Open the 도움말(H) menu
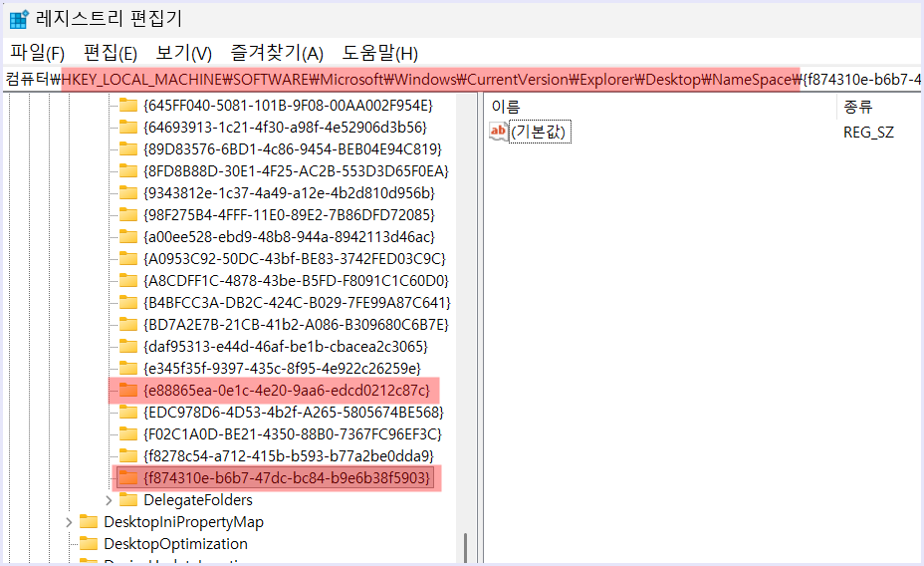This screenshot has width=924, height=566. point(380,53)
